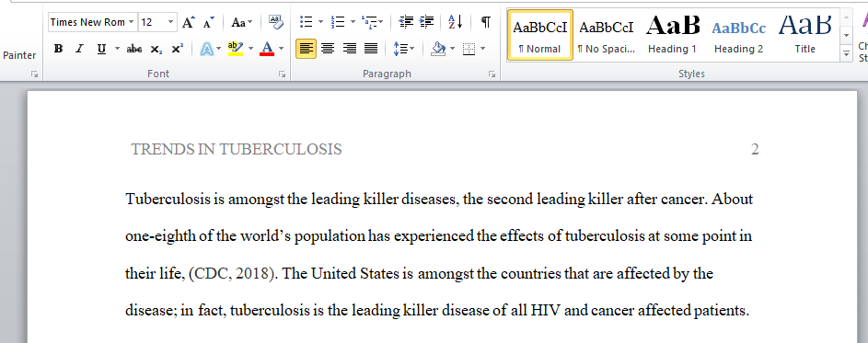This screenshot has width=868, height=343.
Task: Toggle Show/Hide paragraph marks
Action: (485, 22)
